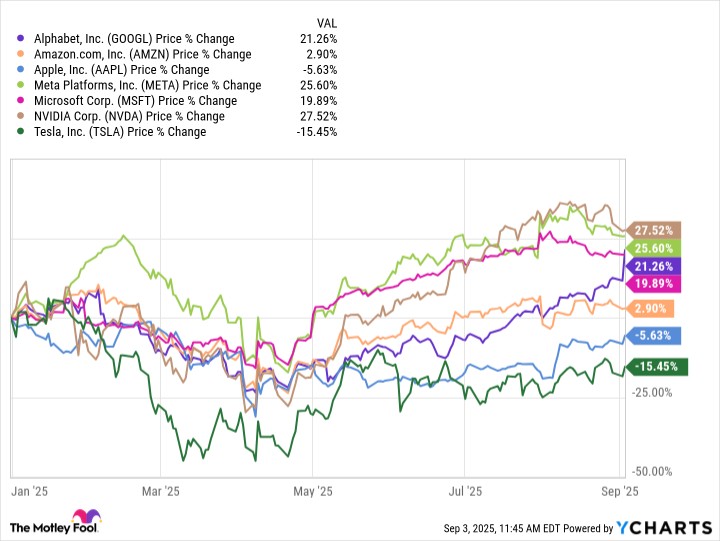Click the purple Alphabet legend dot
Image resolution: width=720 pixels, height=541 pixels.
tap(20, 39)
